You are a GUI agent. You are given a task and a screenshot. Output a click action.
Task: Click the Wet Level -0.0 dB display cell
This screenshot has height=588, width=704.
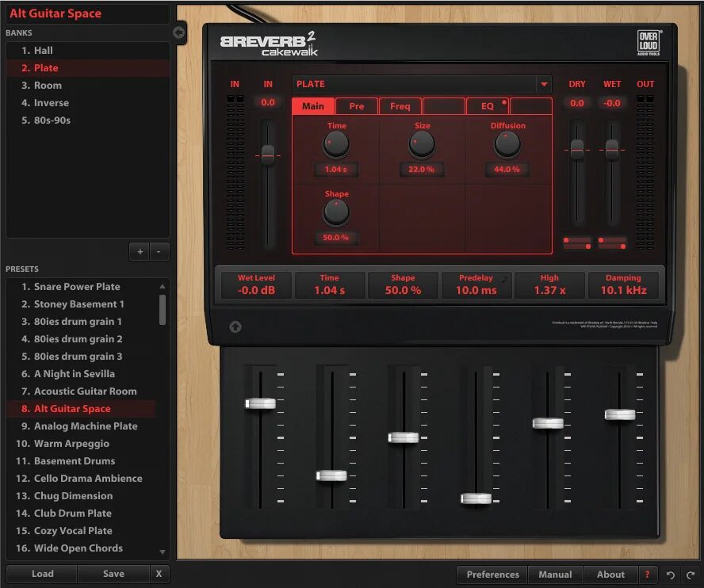(x=256, y=284)
